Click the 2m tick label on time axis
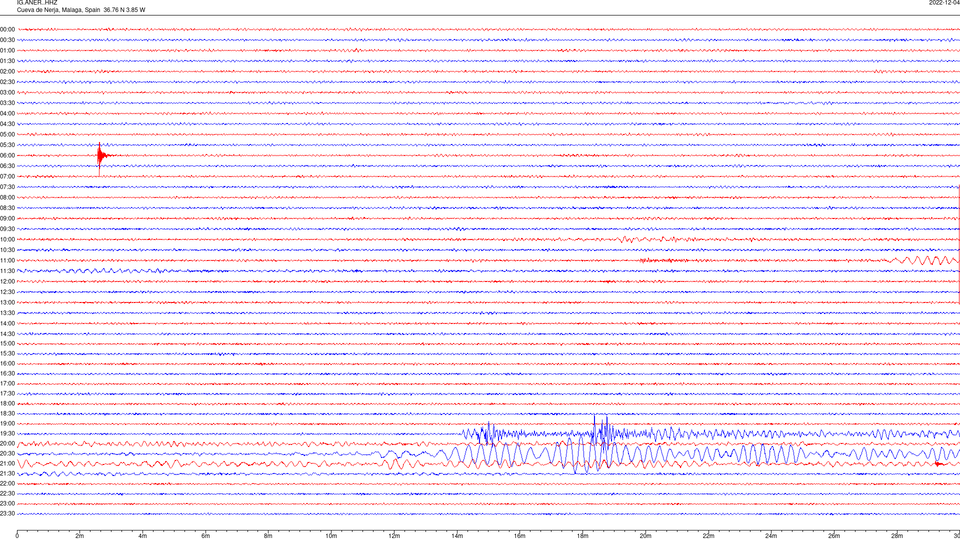Image resolution: width=960 pixels, height=540 pixels. pos(80,536)
